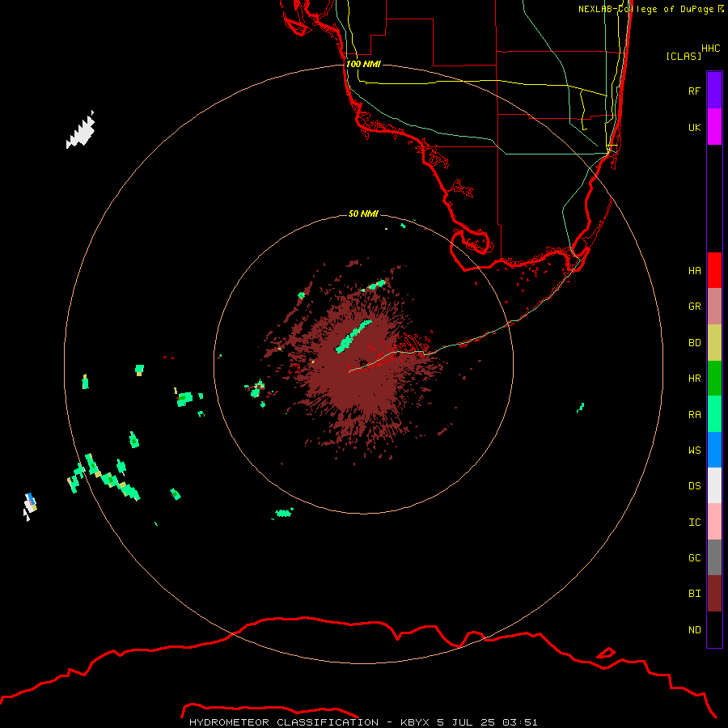Viewport: 728px width, 728px height.
Task: Select the GR legend color block
Action: 714,307
